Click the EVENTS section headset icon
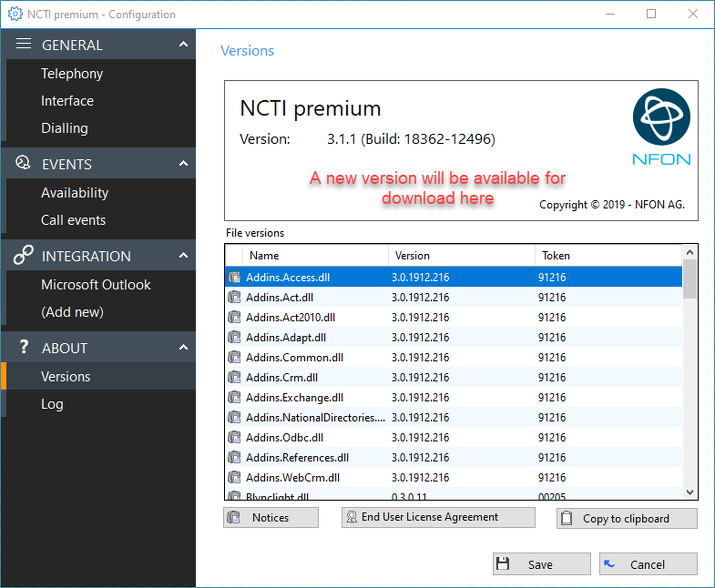This screenshot has width=715, height=588. (x=23, y=163)
